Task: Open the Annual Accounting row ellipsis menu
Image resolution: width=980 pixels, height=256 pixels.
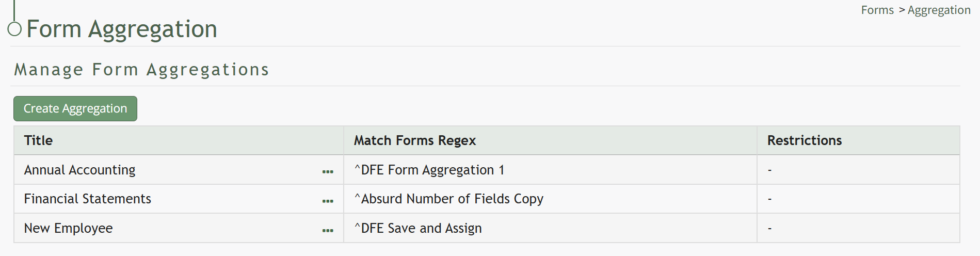Action: [x=328, y=172]
